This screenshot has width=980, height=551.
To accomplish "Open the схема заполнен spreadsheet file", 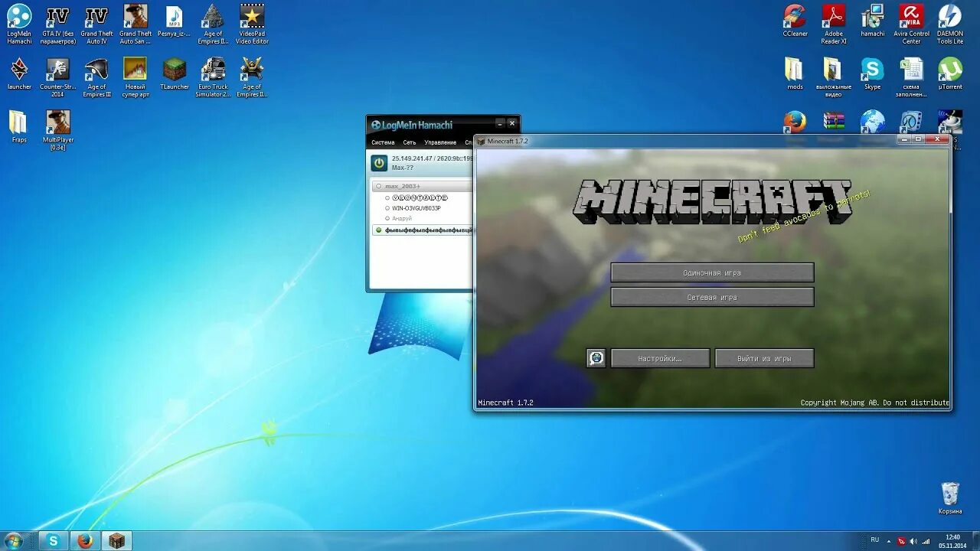I will click(x=911, y=77).
